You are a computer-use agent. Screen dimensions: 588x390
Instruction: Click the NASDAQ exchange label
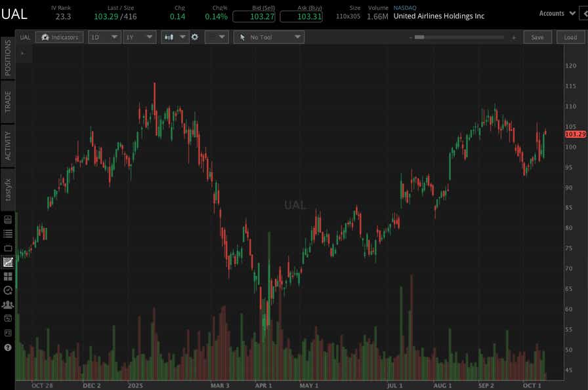405,8
